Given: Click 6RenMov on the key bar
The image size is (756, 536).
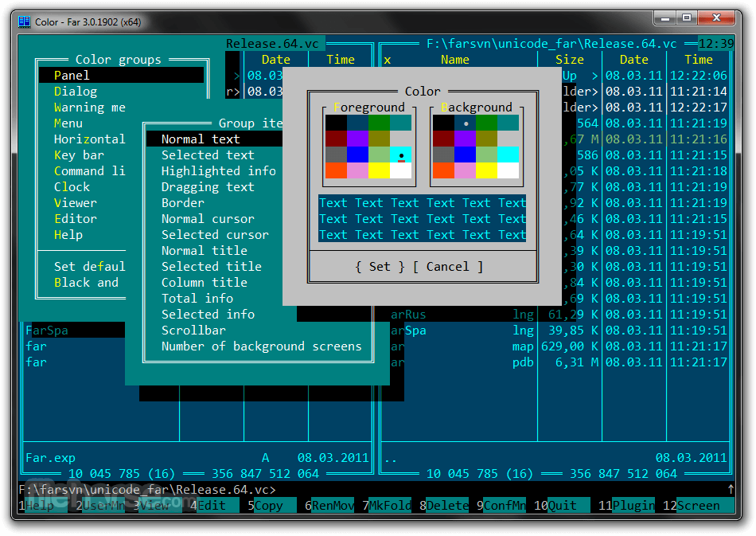Looking at the screenshot, I should coord(329,505).
